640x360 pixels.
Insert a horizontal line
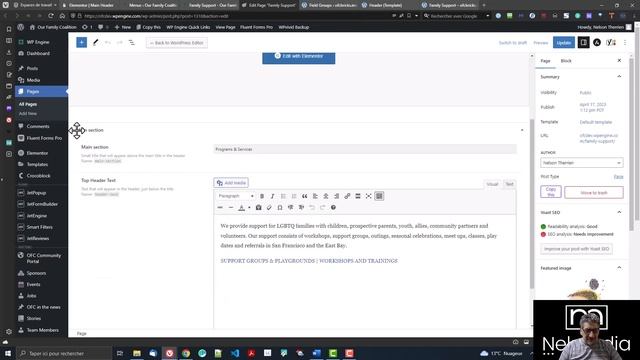pyautogui.click(x=231, y=208)
